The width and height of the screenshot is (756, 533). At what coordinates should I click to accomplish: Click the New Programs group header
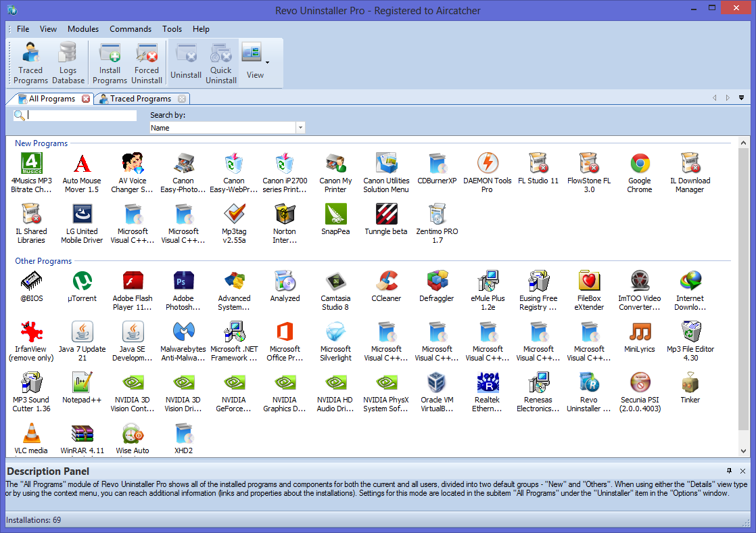(41, 143)
